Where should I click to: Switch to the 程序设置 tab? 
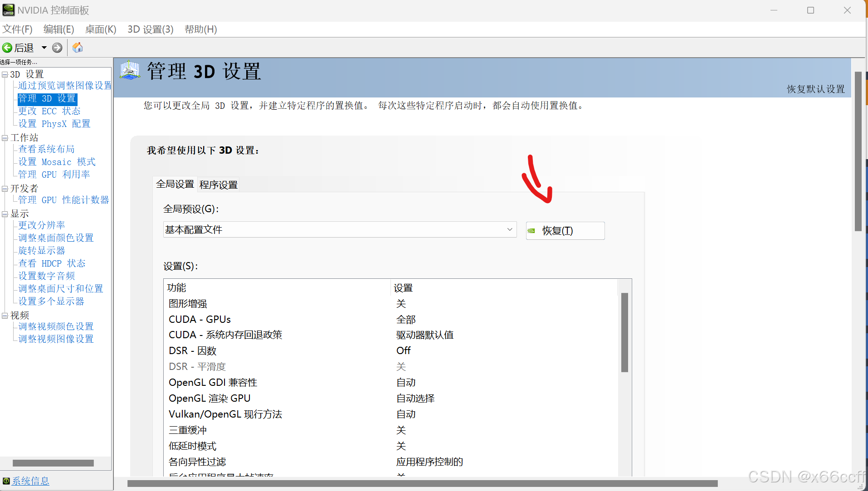pos(219,185)
